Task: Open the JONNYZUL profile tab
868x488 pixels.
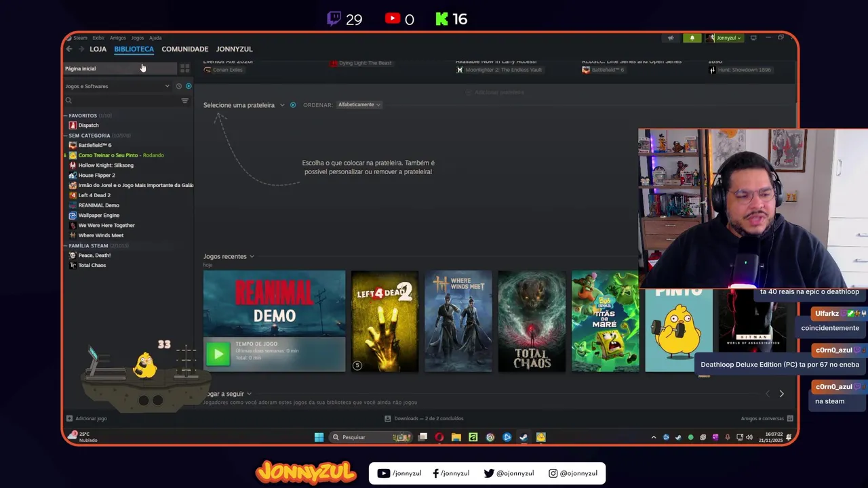Action: coord(234,49)
